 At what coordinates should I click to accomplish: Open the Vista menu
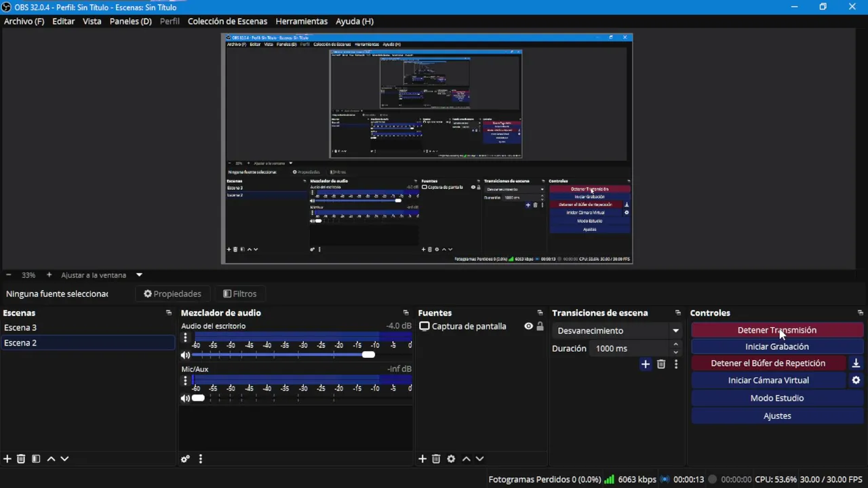(92, 21)
